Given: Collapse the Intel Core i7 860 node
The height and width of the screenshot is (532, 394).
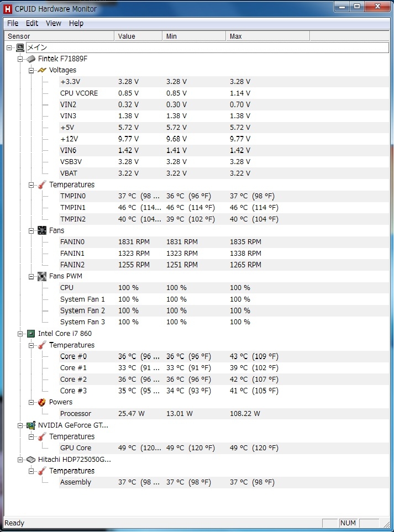Looking at the screenshot, I should pyautogui.click(x=20, y=334).
